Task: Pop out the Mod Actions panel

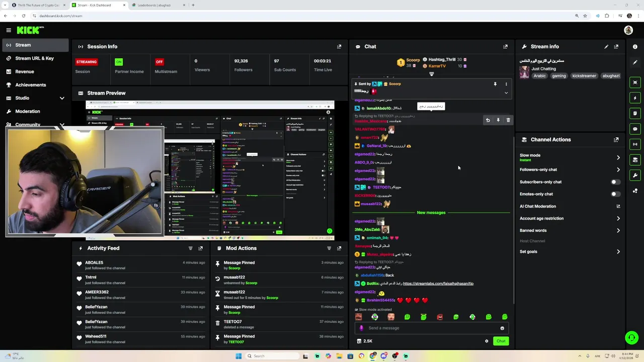Action: 339,248
